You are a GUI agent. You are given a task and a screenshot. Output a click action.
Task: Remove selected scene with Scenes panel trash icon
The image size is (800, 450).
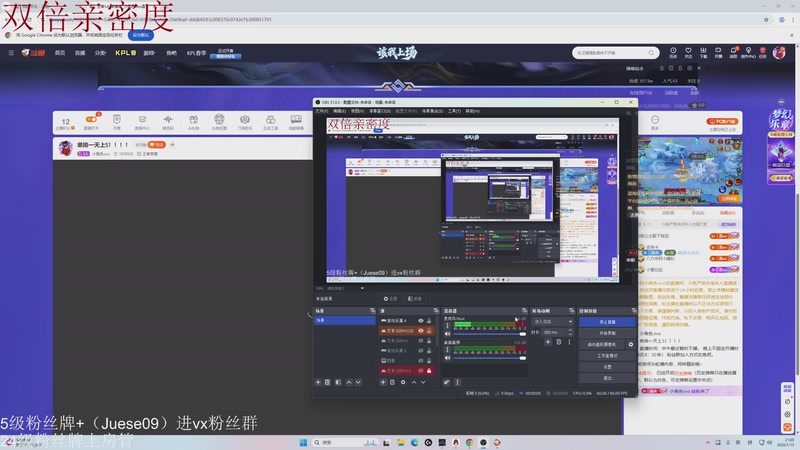pyautogui.click(x=328, y=382)
